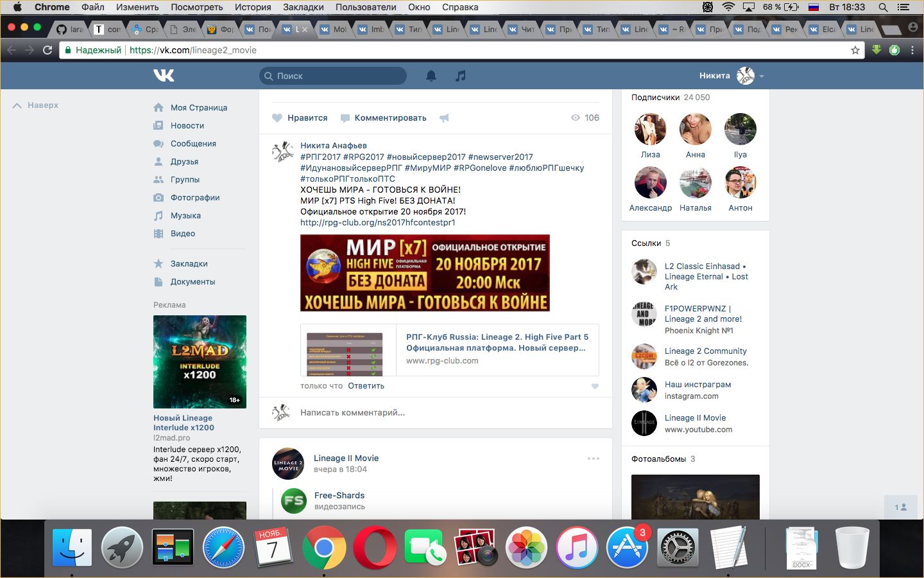Open the Wi-Fi status icon in menu bar

728,7
